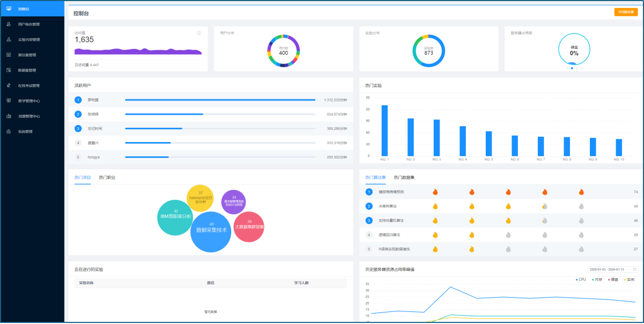Open the 控制台 sidebar item
644x324 pixels.
(32, 9)
